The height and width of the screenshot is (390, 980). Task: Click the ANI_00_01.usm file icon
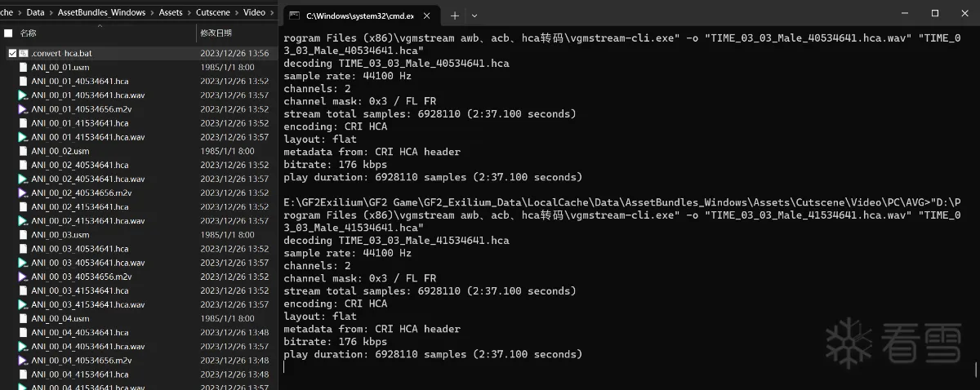(24, 67)
